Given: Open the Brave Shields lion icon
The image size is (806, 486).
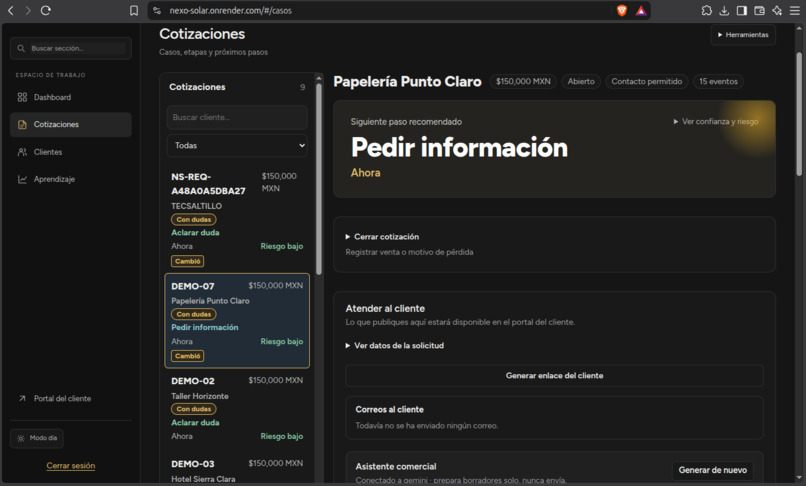Looking at the screenshot, I should [621, 10].
